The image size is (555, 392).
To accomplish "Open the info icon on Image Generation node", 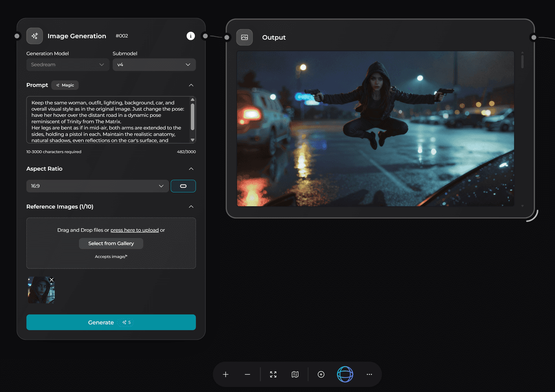I will point(191,36).
